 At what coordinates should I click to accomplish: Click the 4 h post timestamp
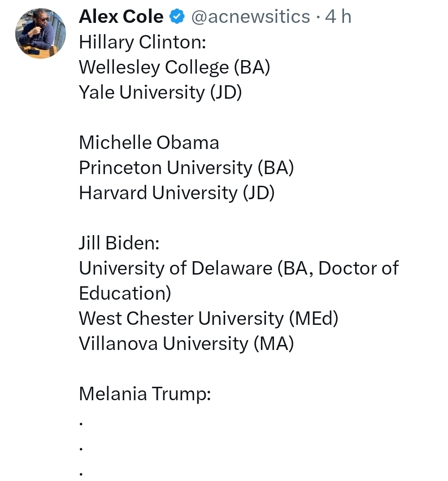coord(338,17)
